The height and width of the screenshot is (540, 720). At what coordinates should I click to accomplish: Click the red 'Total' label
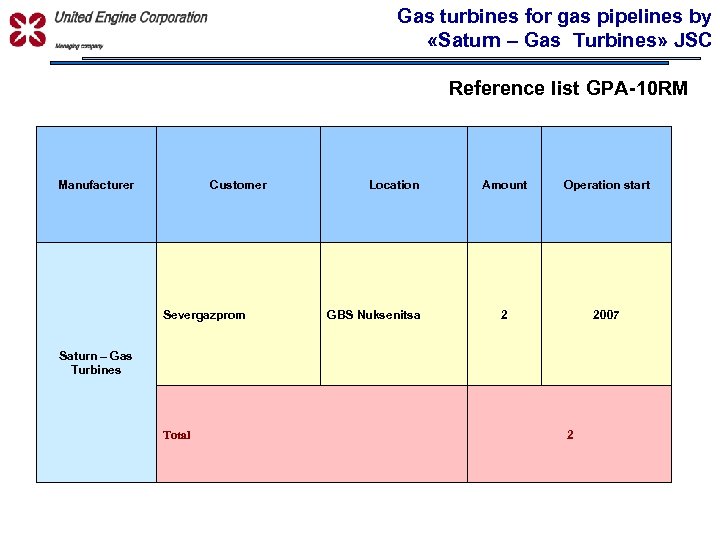coord(177,435)
